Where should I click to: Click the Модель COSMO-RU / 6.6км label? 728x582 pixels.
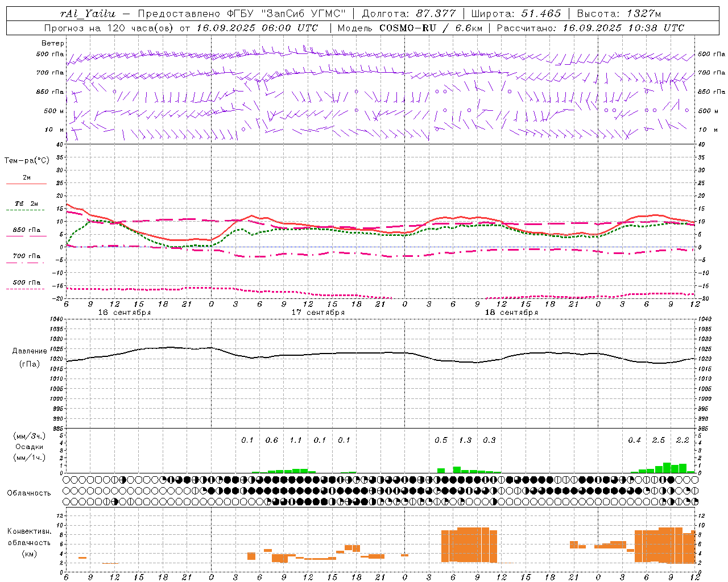409,28
